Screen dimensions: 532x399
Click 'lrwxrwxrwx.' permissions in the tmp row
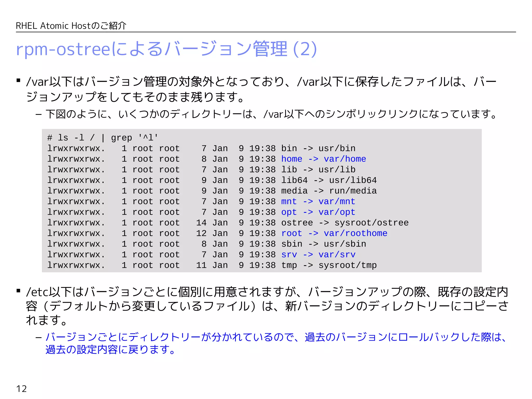pyautogui.click(x=76, y=265)
